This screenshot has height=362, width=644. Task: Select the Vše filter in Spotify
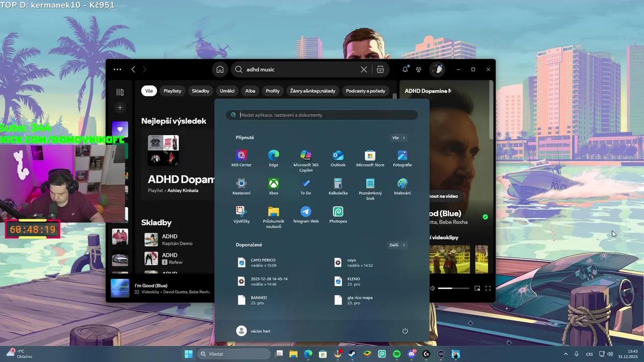(x=149, y=91)
